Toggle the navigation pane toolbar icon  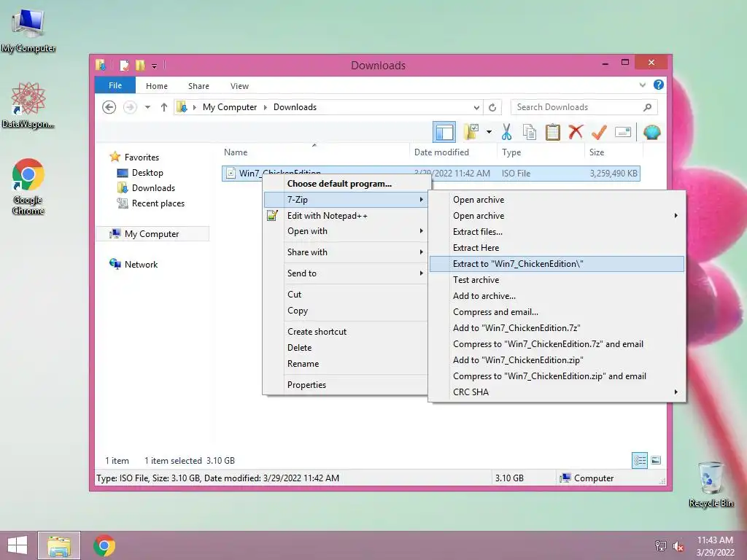pyautogui.click(x=444, y=133)
